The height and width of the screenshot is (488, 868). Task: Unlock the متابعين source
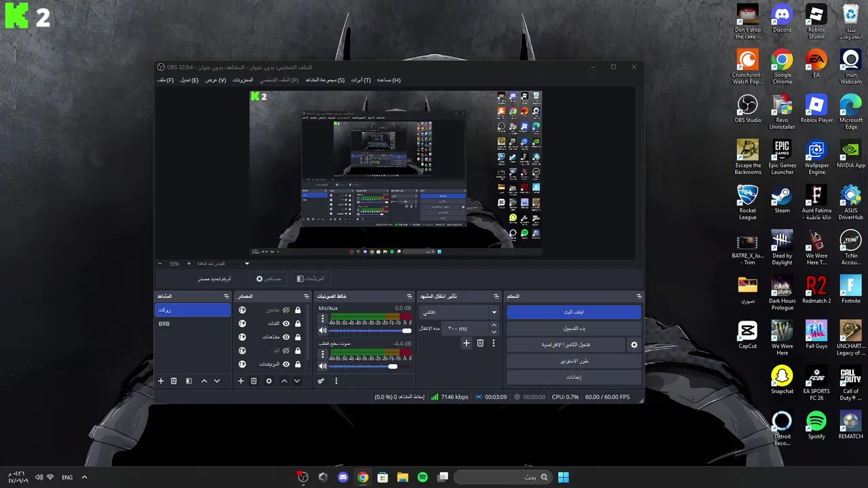298,310
